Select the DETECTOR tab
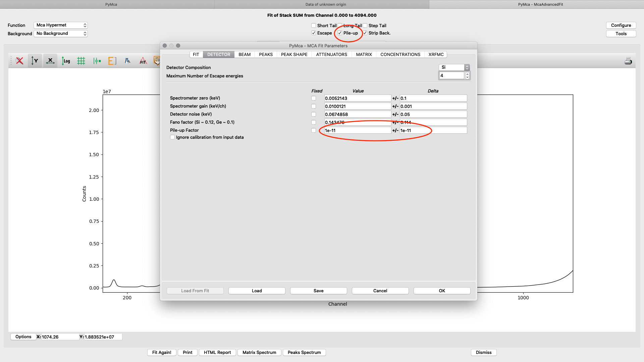Screen dimensions: 644x362 pyautogui.click(x=219, y=54)
